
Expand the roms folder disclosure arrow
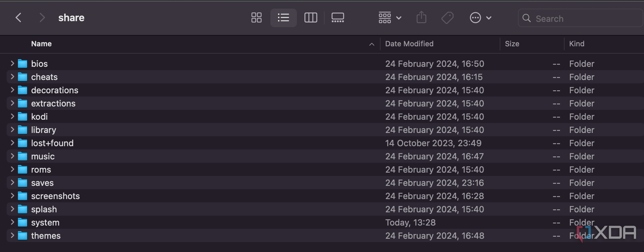[12, 169]
